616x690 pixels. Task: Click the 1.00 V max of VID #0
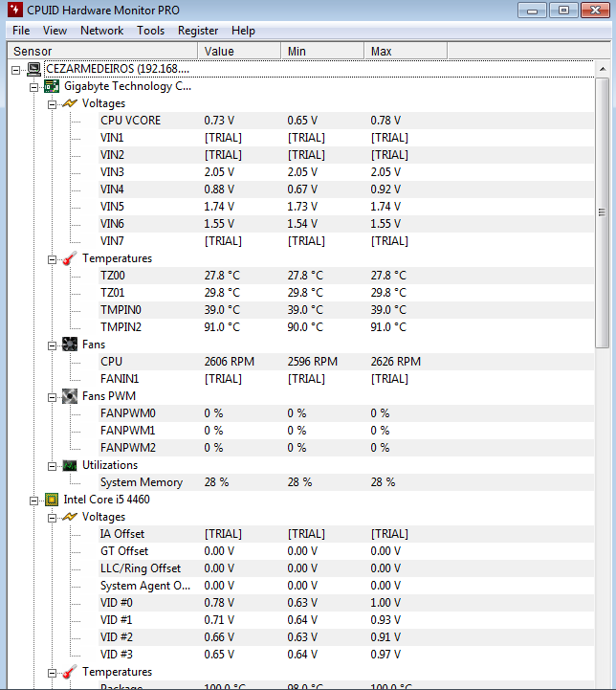[385, 602]
